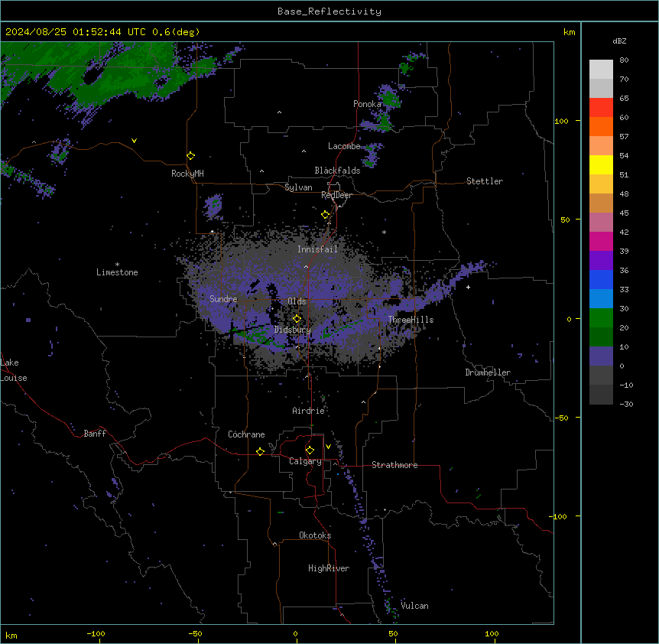The height and width of the screenshot is (644, 659).
Task: Click the 80 value on the dBZ scale
Action: click(624, 60)
